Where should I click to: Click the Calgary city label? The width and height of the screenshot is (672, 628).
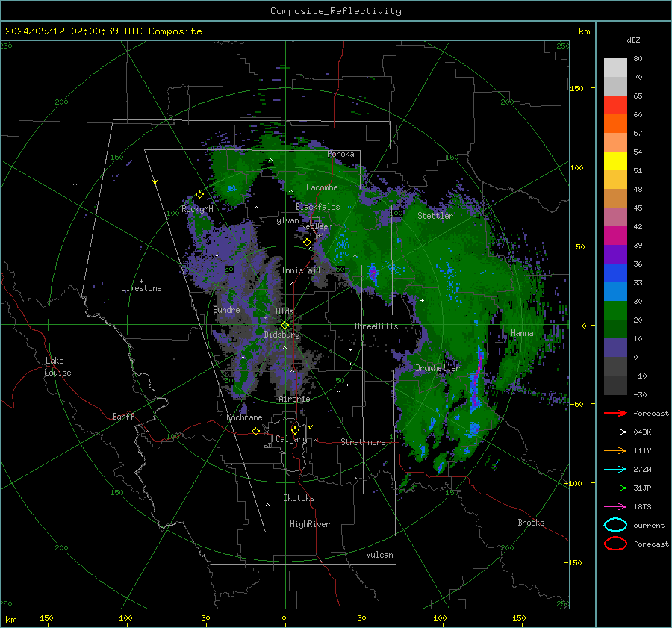(x=291, y=439)
